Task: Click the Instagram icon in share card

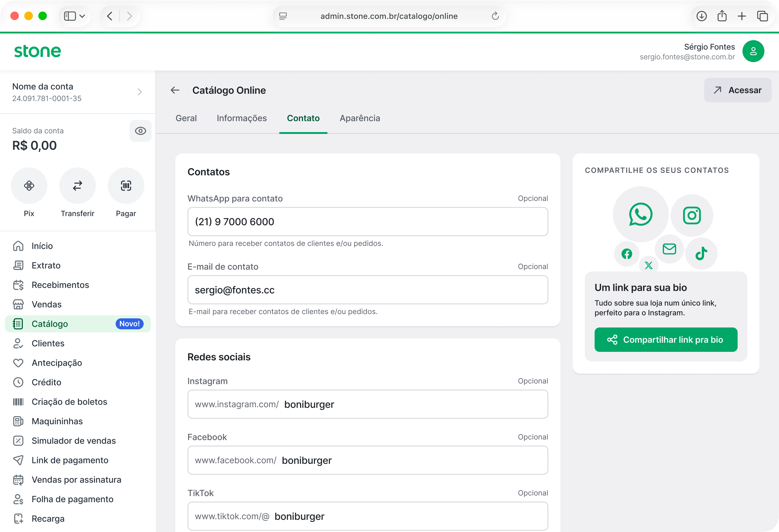Action: coord(692,215)
